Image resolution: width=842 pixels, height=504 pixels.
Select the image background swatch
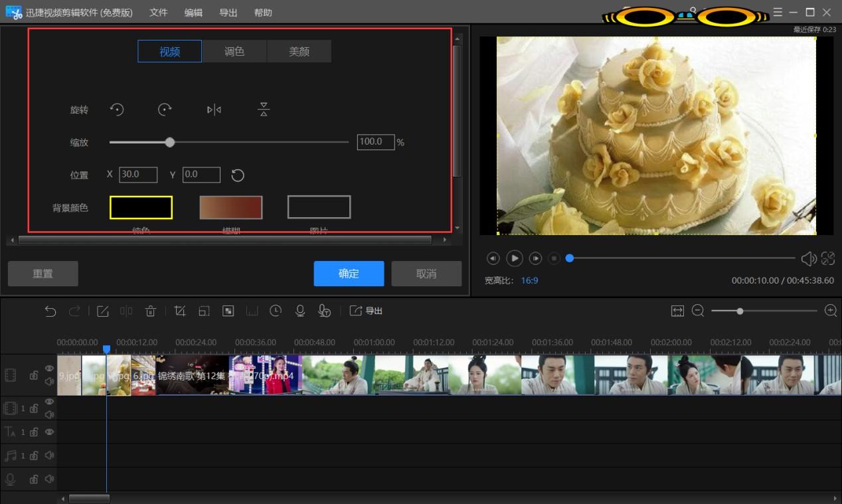coord(319,207)
